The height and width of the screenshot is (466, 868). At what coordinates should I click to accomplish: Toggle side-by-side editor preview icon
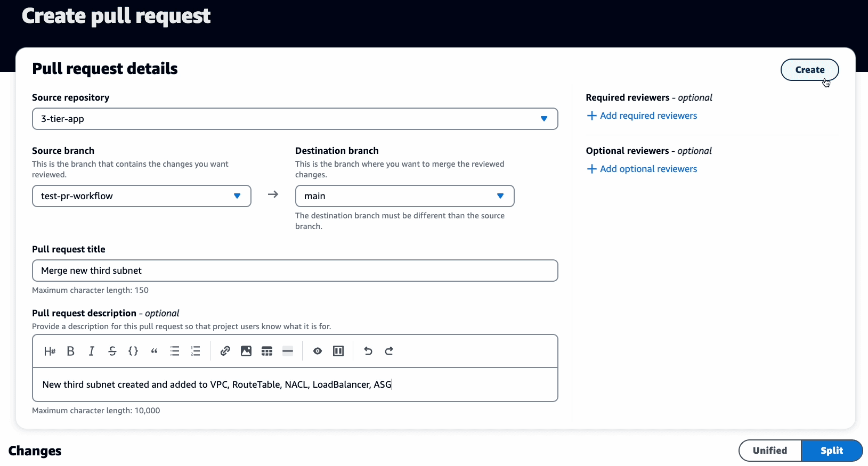coord(338,351)
